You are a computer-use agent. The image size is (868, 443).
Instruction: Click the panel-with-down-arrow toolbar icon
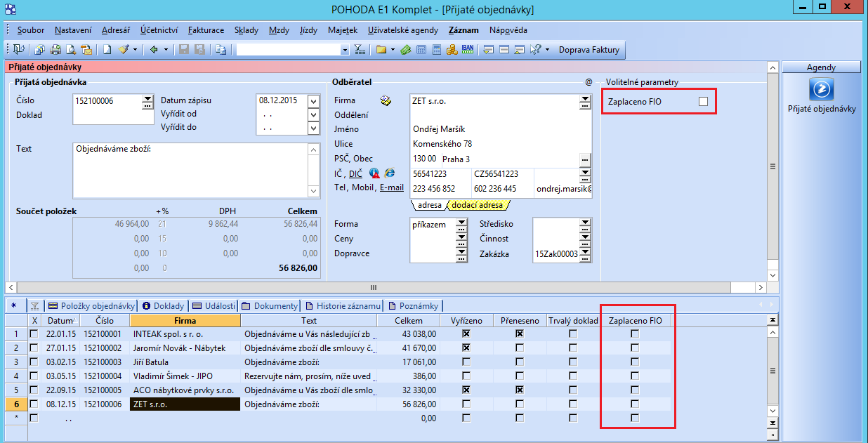pyautogui.click(x=488, y=50)
